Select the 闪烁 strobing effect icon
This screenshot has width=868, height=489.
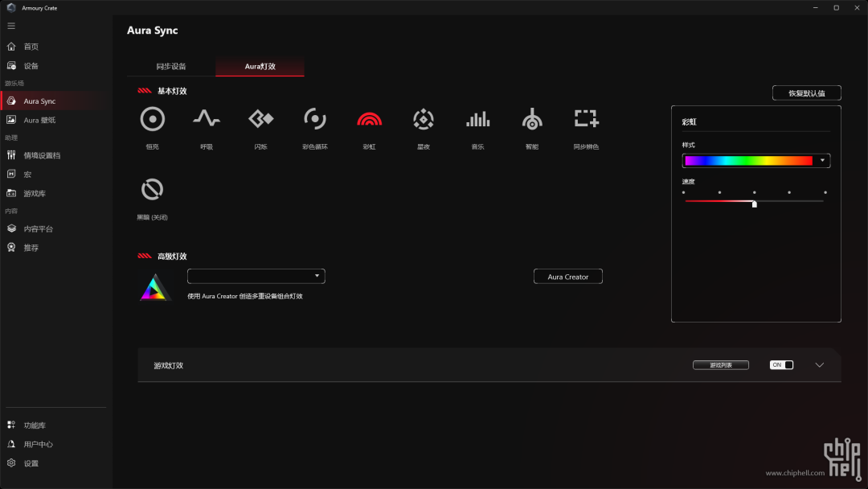coord(260,118)
